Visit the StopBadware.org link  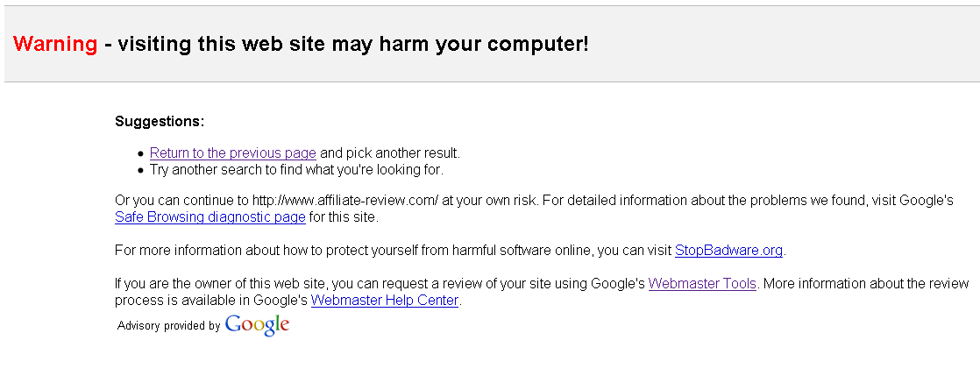[728, 251]
